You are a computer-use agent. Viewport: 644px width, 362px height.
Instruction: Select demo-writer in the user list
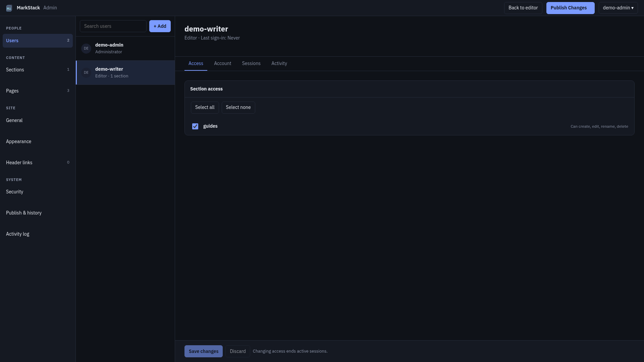tap(125, 73)
